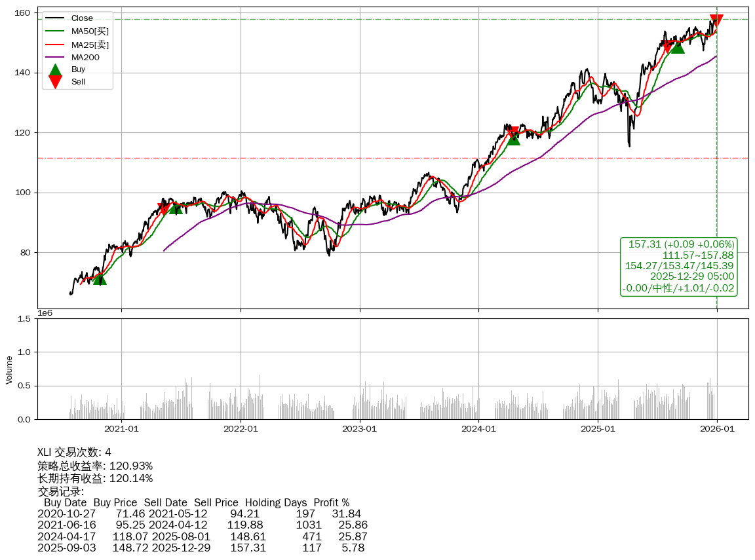
Task: Click the red sell marker from April 2024
Action: 513,133
